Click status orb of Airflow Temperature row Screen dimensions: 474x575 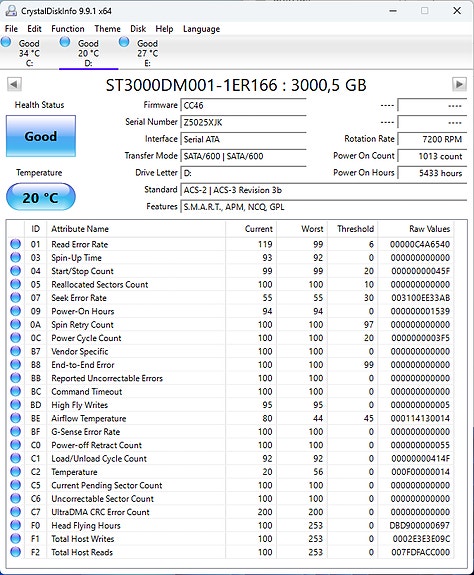[15, 418]
